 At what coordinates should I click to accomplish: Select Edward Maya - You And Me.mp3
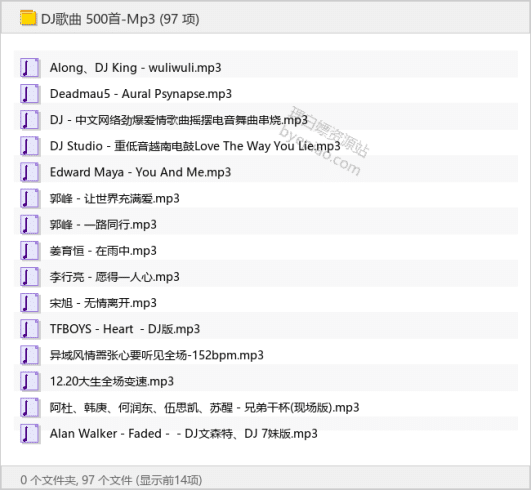tap(141, 172)
